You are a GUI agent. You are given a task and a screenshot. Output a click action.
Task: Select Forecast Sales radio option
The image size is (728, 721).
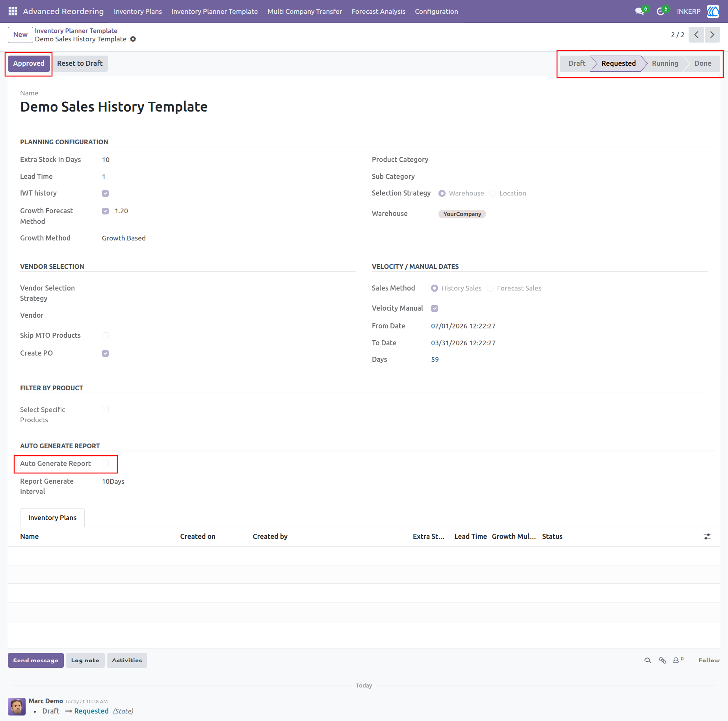[x=490, y=288]
